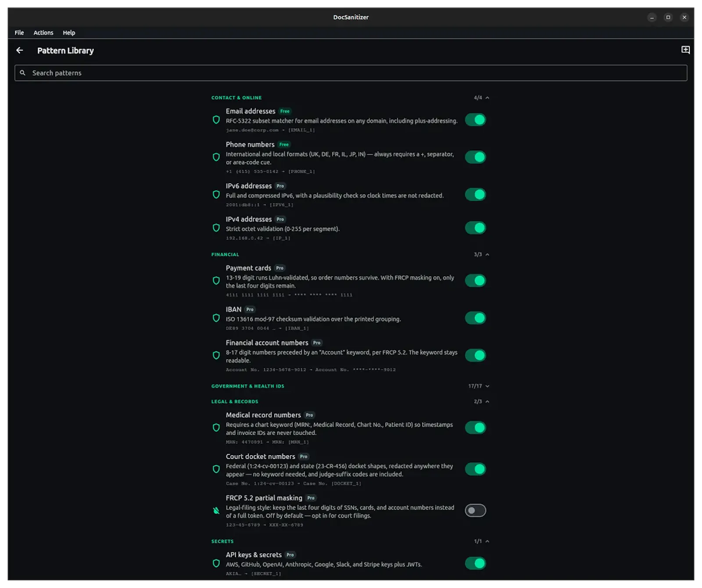The width and height of the screenshot is (702, 588).
Task: Click the SECRETS section header label
Action: point(222,542)
